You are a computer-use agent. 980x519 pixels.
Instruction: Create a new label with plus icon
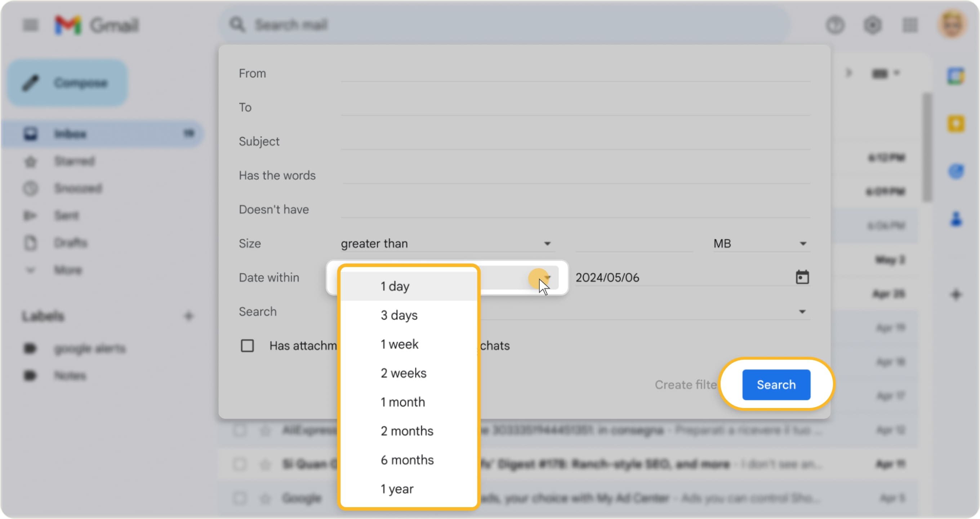click(189, 316)
